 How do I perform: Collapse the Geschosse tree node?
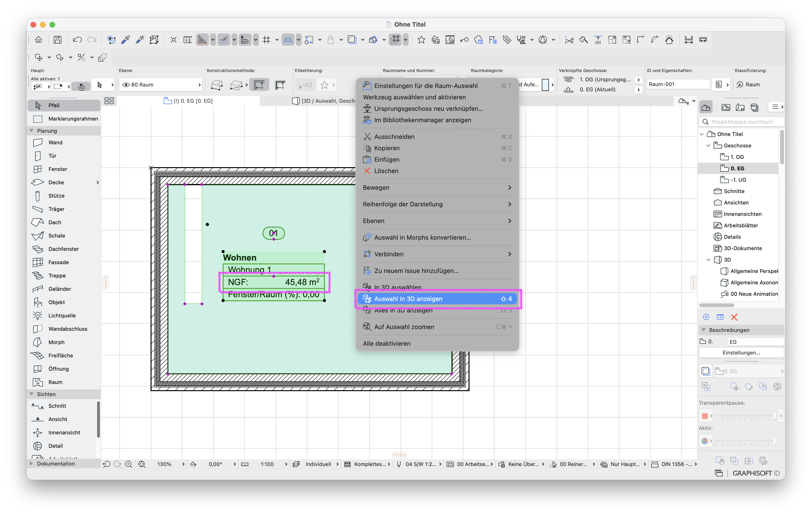click(708, 146)
